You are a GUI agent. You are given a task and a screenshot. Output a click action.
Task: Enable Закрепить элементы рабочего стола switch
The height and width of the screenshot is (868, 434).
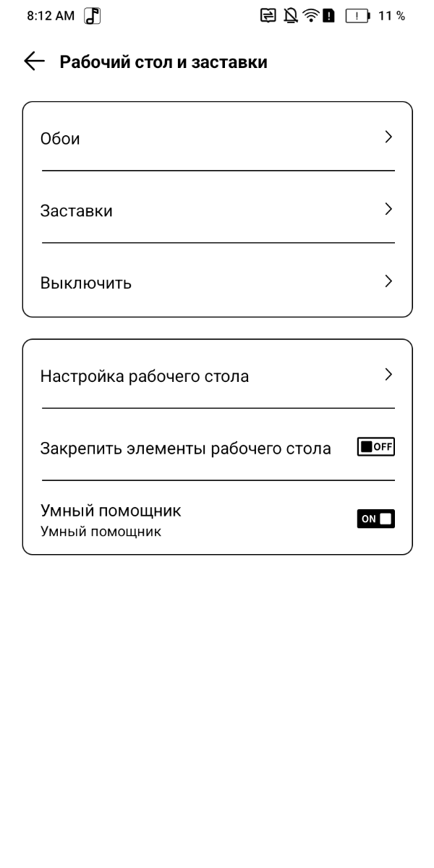(x=375, y=447)
